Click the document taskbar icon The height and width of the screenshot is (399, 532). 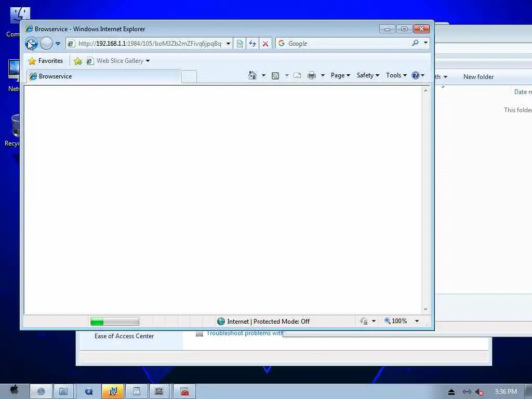point(137,391)
